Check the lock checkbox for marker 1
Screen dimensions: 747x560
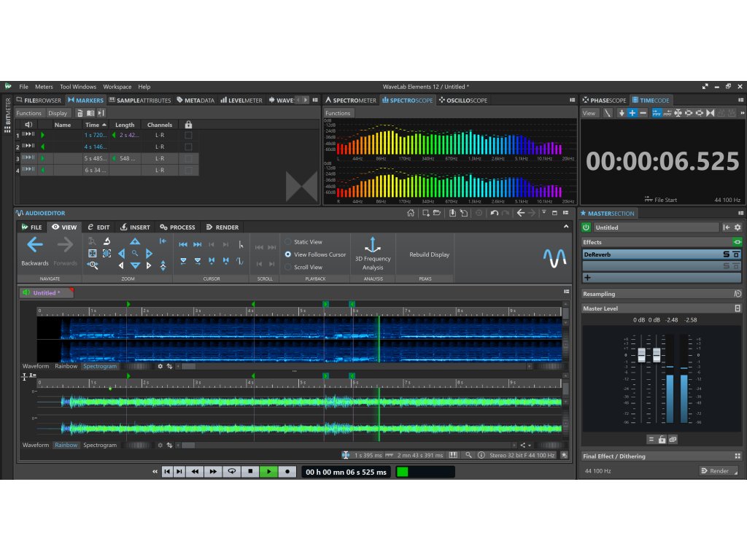tap(188, 136)
